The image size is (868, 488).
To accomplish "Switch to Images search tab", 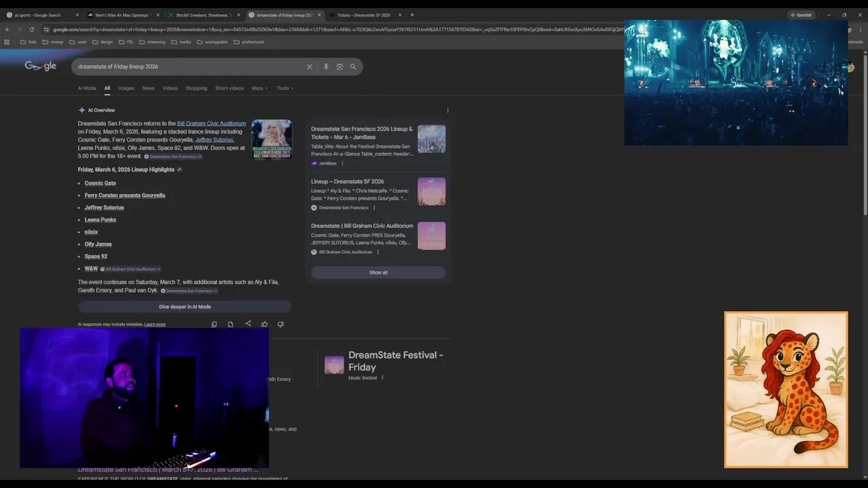I will click(x=126, y=88).
